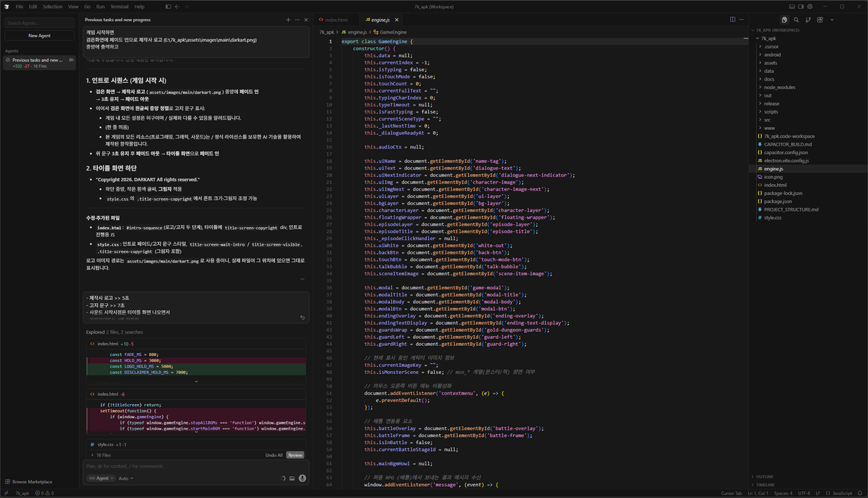This screenshot has height=498, width=868.
Task: Open the Terminal menu
Action: point(119,6)
